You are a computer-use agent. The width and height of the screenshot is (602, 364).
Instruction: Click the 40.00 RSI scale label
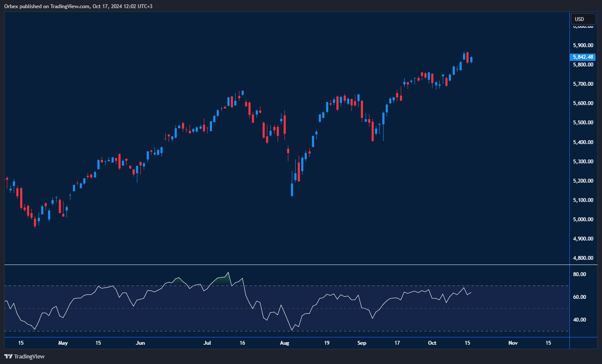tap(580, 320)
